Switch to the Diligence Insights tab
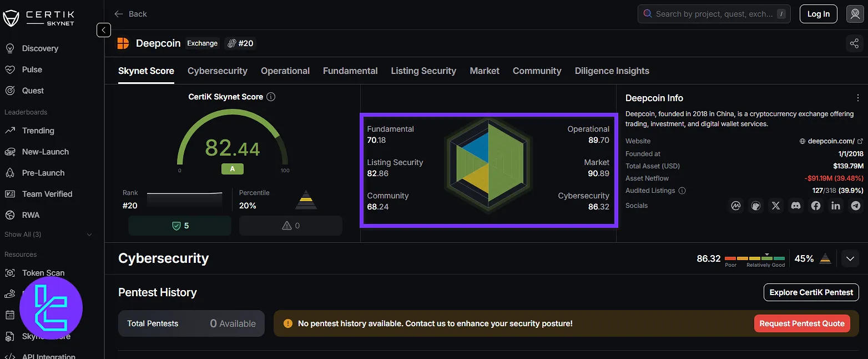This screenshot has height=359, width=868. (x=612, y=71)
